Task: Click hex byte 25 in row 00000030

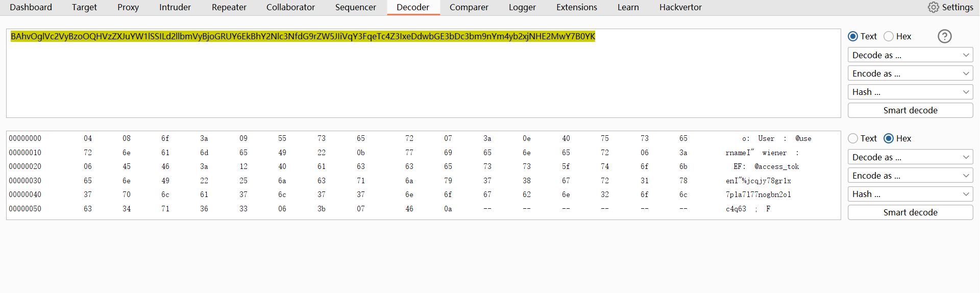Action: coord(243,181)
